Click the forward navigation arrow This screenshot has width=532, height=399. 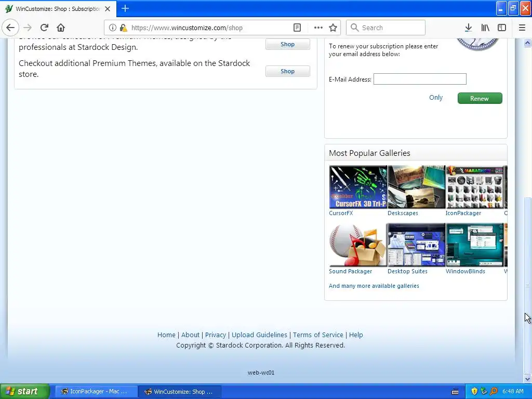pyautogui.click(x=28, y=28)
